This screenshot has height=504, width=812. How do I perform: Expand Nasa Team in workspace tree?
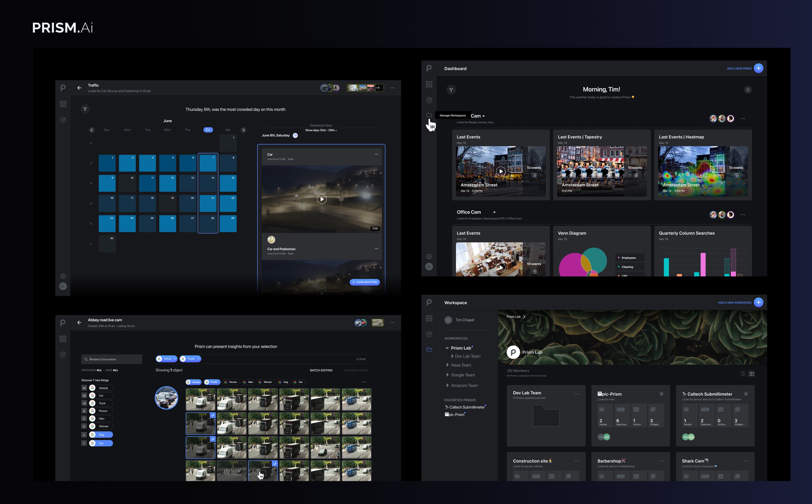click(x=447, y=365)
